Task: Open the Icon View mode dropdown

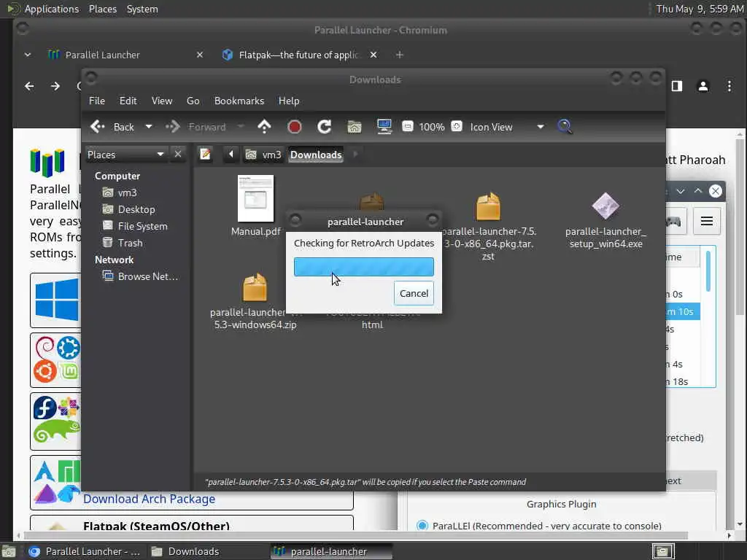Action: pyautogui.click(x=508, y=127)
